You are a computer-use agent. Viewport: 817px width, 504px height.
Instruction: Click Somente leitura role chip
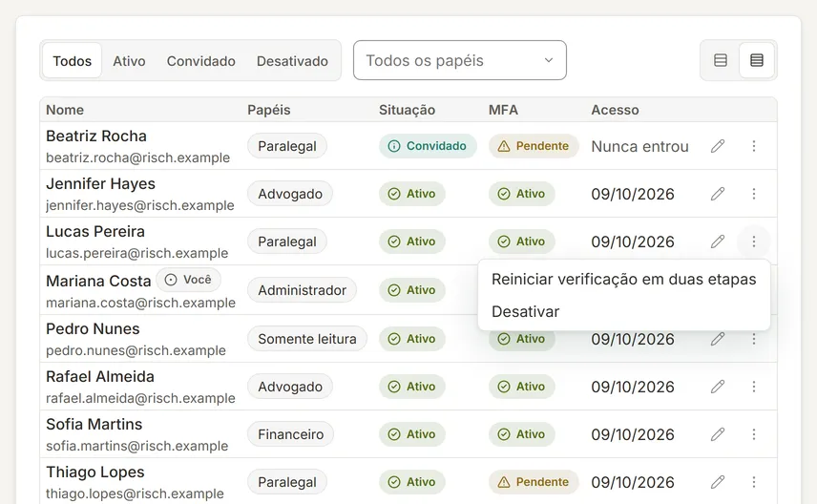[307, 339]
